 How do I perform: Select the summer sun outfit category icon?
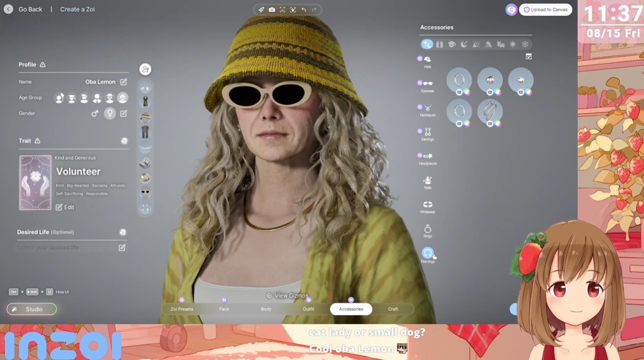click(513, 44)
